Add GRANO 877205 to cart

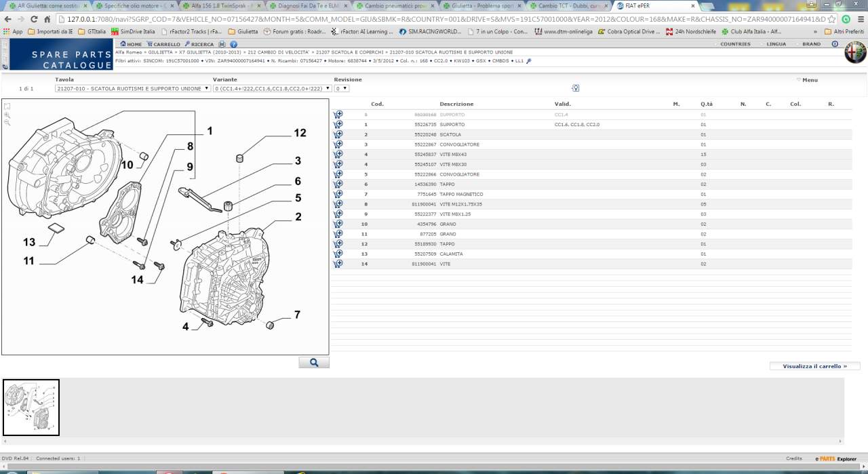338,234
